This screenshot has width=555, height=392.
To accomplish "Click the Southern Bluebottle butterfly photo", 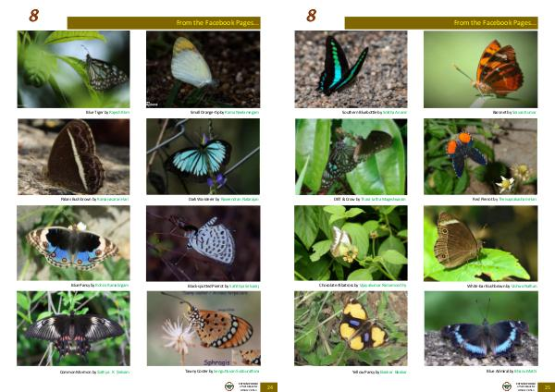I will pyautogui.click(x=351, y=69).
